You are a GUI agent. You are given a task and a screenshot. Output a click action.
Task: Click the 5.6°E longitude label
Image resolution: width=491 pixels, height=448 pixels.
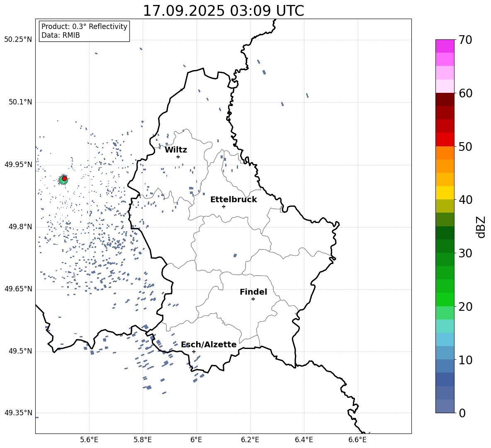[x=89, y=440]
